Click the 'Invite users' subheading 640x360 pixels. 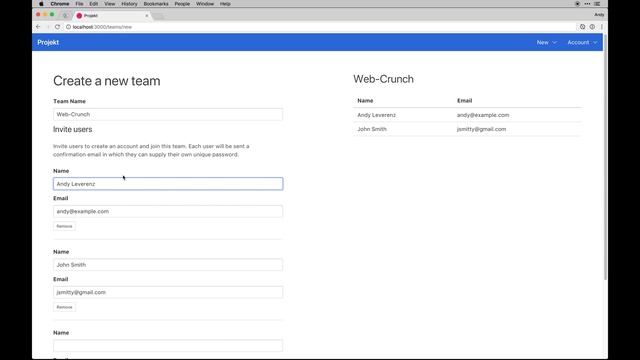[73, 129]
